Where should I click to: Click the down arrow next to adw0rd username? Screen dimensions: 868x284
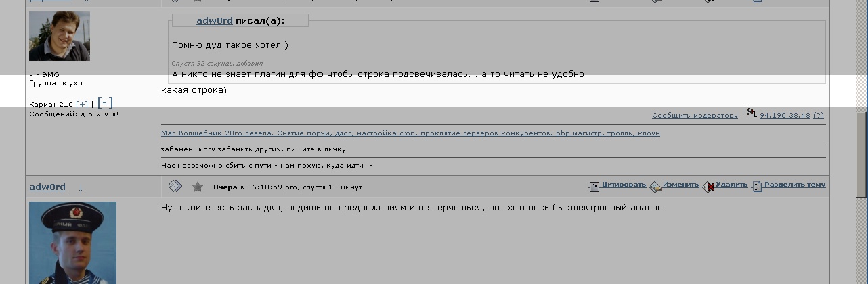click(x=81, y=187)
